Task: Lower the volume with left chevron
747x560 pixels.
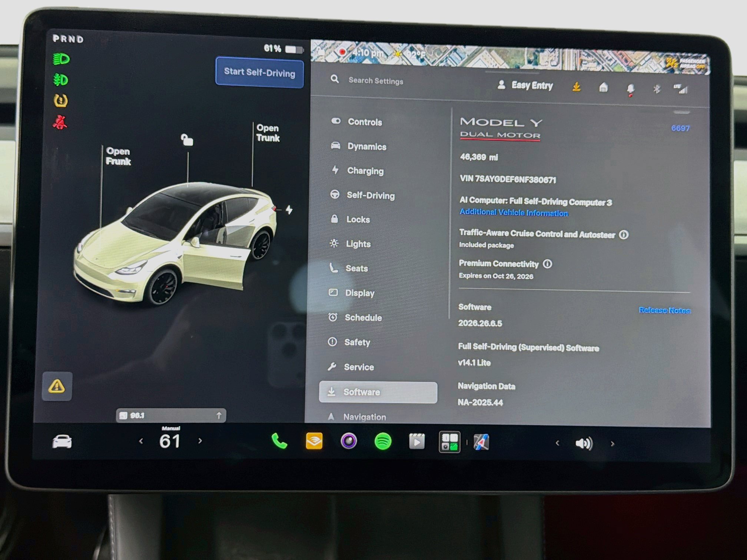Action: (x=557, y=443)
